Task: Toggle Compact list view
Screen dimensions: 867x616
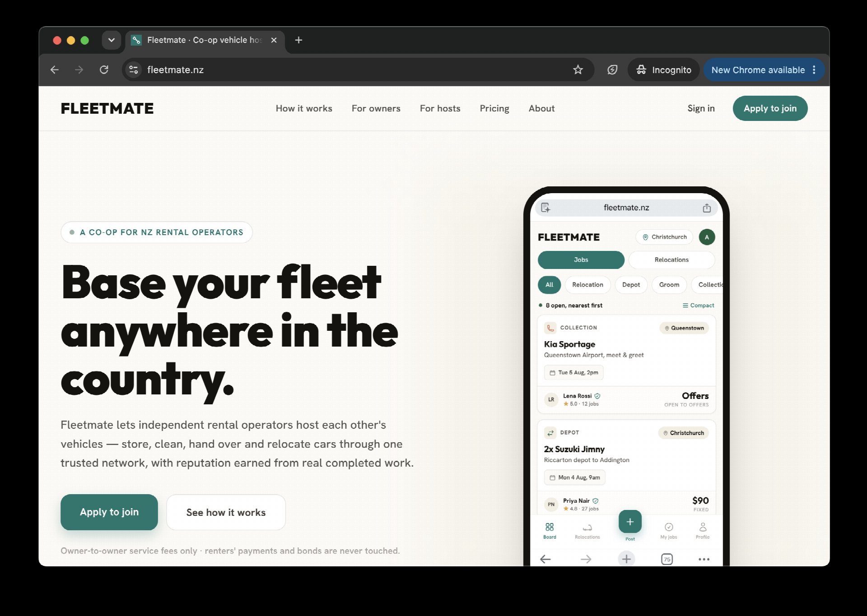Action: tap(698, 306)
